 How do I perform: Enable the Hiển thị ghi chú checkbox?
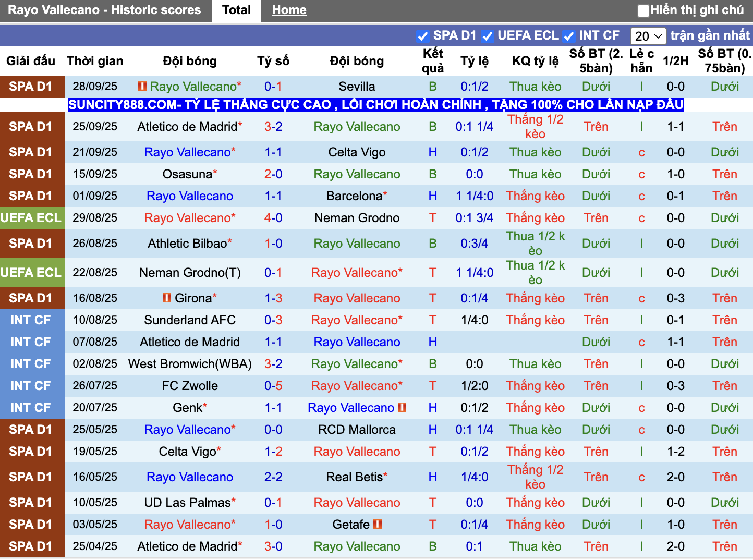[x=643, y=10]
